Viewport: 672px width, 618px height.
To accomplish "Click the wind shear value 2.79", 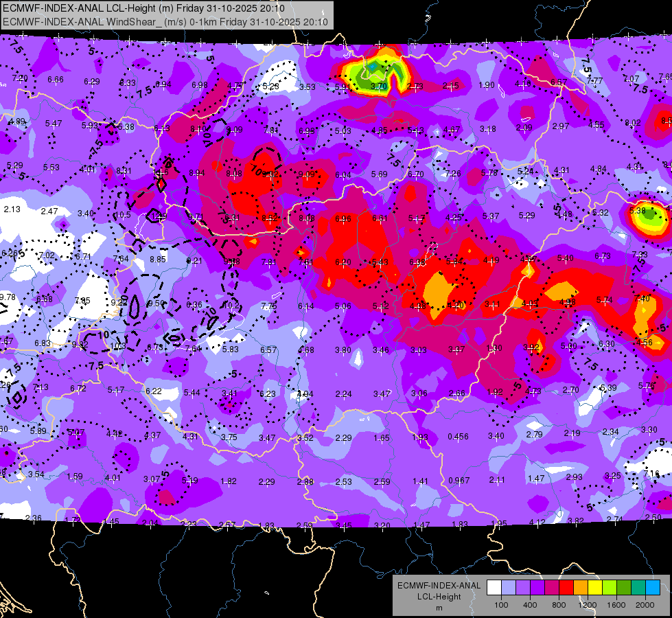I will (535, 435).
